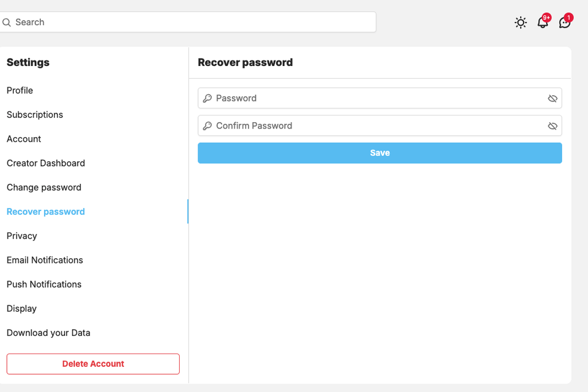Screen dimensions: 588x392
Task: Click into the Confirm Password input field
Action: click(x=380, y=126)
